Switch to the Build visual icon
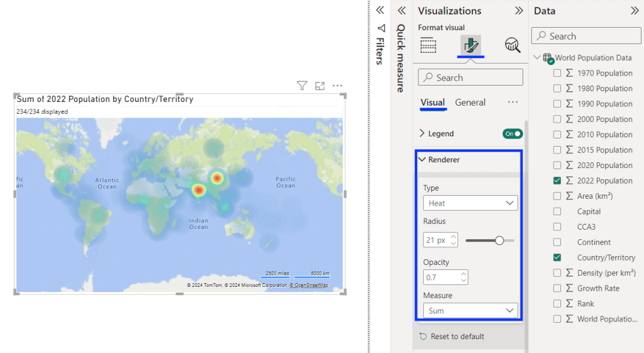Screen dimensions: 644x353 (428, 45)
